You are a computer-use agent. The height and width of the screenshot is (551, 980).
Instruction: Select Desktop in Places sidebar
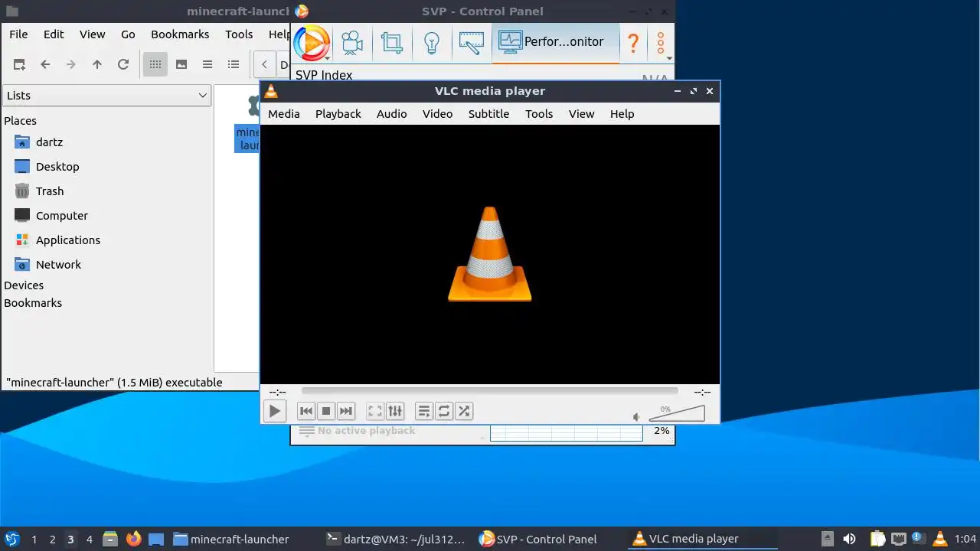(x=57, y=166)
